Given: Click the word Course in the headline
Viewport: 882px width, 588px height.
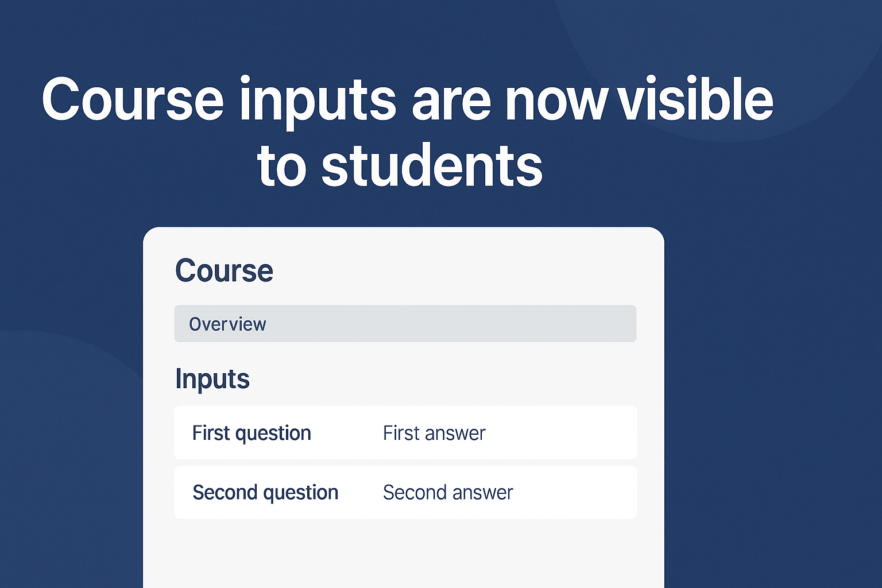Looking at the screenshot, I should tap(132, 100).
